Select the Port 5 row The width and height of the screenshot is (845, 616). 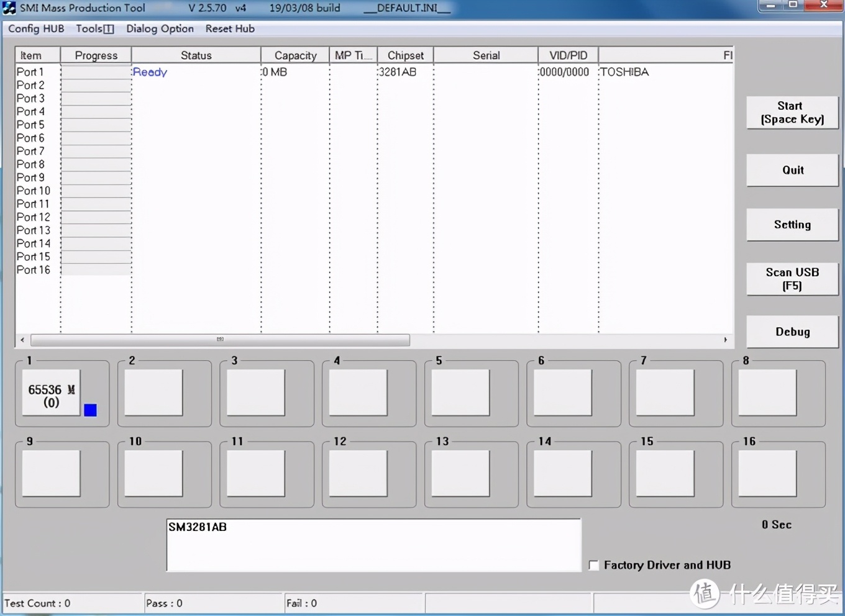click(374, 125)
